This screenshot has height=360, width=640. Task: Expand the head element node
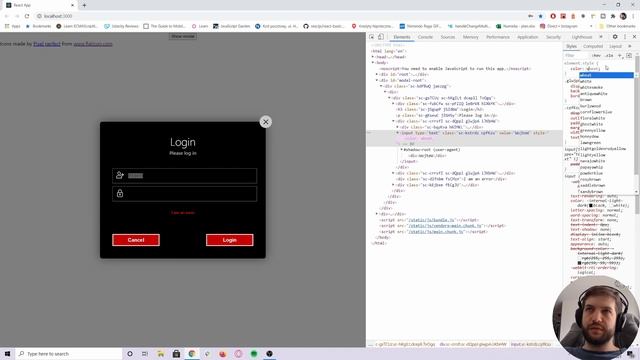pos(373,57)
